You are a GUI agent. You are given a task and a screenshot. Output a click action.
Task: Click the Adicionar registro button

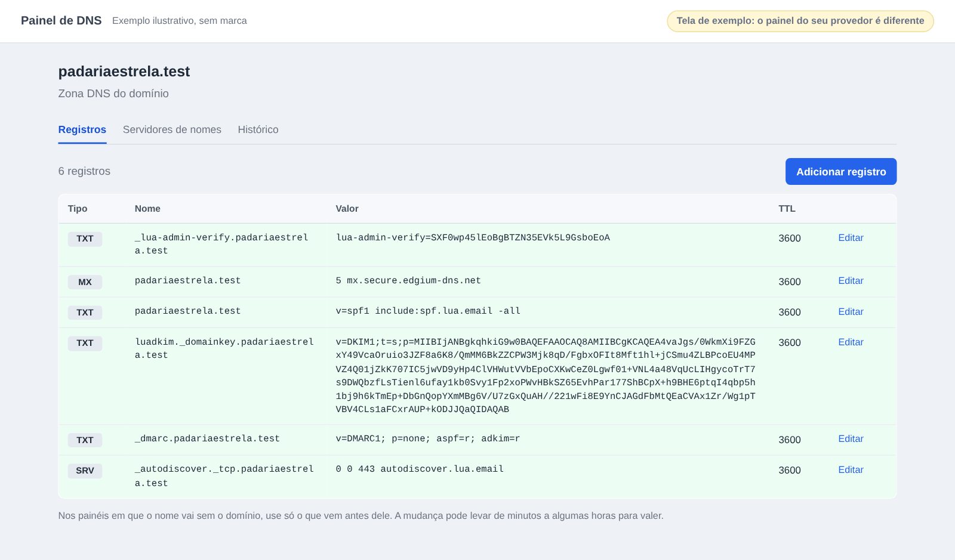coord(841,172)
